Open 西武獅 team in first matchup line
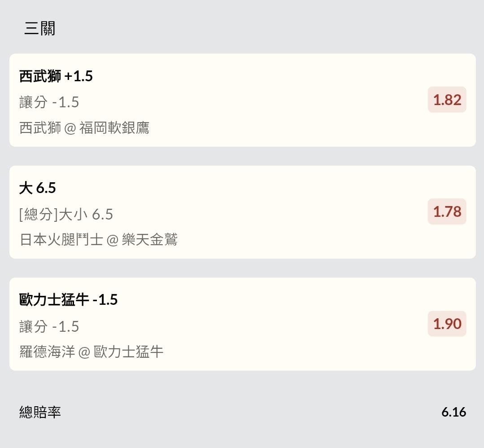Viewport: 484px width, 448px height. [x=40, y=128]
